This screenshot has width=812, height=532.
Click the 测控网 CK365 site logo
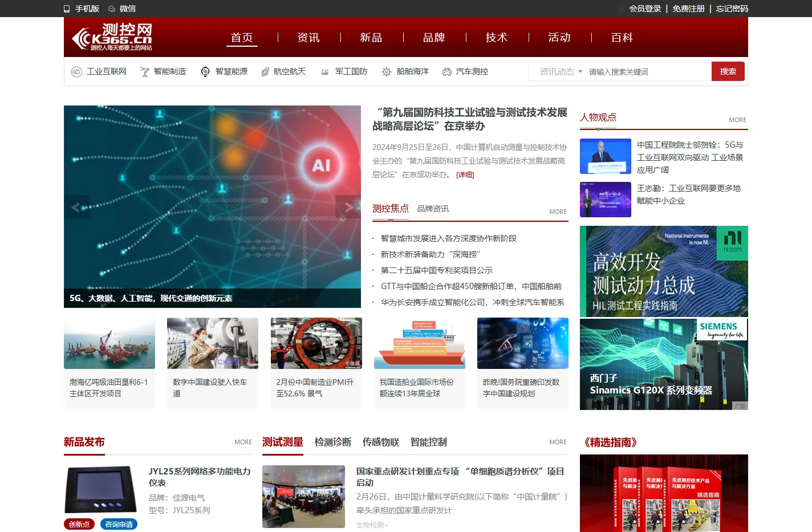tap(112, 37)
